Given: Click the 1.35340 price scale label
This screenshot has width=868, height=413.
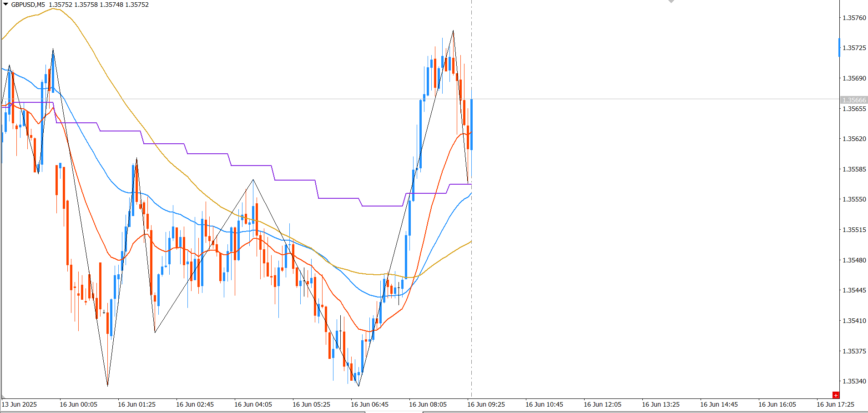Looking at the screenshot, I should pos(854,381).
